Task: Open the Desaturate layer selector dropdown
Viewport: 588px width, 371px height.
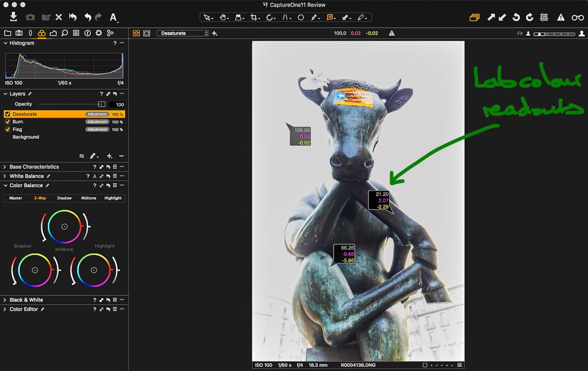Action: (x=183, y=33)
